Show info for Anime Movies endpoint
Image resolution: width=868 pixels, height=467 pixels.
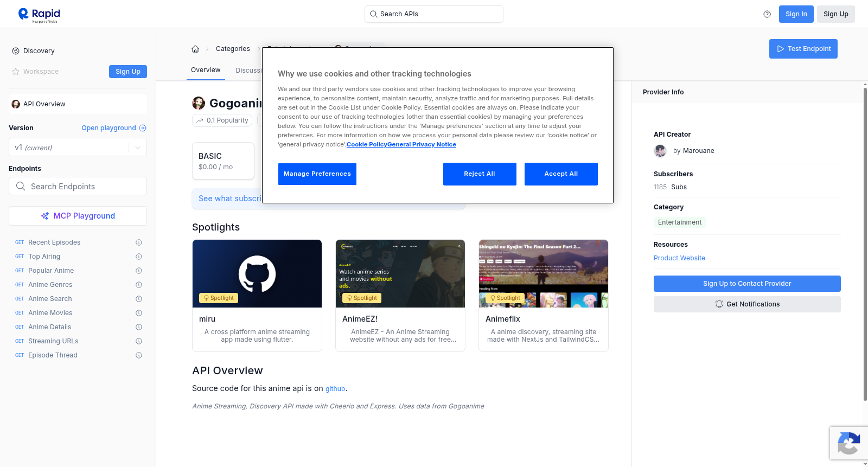pos(139,313)
